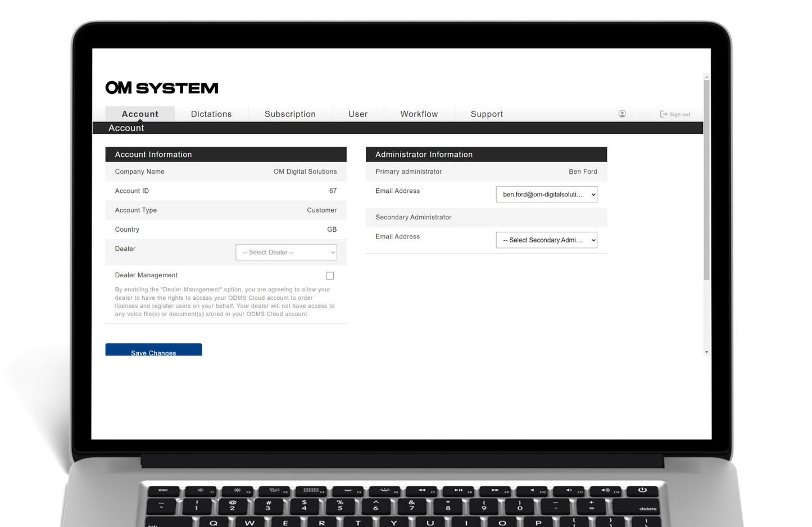812x527 pixels.
Task: Click the page vertical scrollbar thumb
Action: (x=706, y=180)
